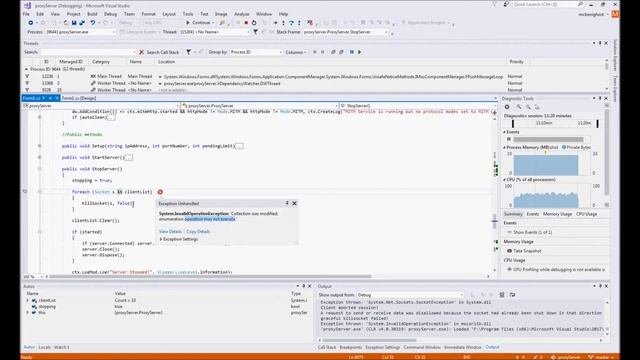
Task: Click the Quick Launch search box
Action: (x=548, y=4)
